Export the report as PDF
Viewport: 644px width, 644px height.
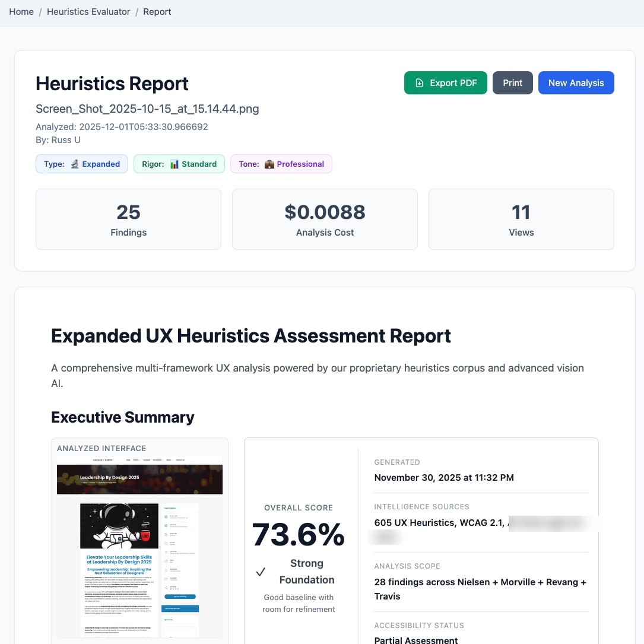click(445, 83)
